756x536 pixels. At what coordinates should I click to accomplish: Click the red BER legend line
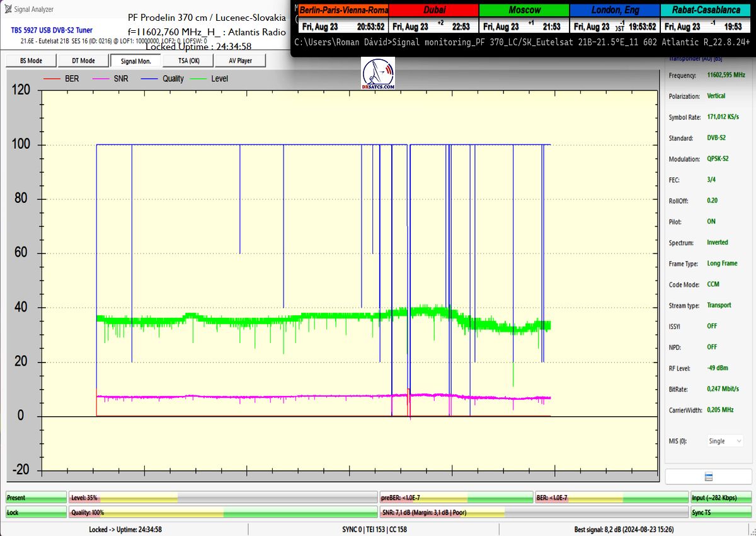51,79
